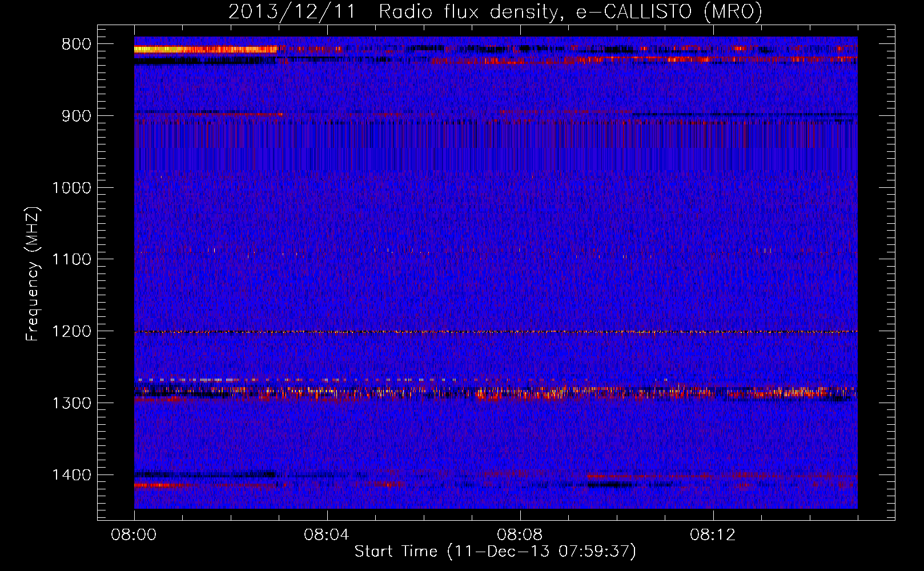
Task: Click the 800 frequency tick label
Action: pyautogui.click(x=76, y=45)
